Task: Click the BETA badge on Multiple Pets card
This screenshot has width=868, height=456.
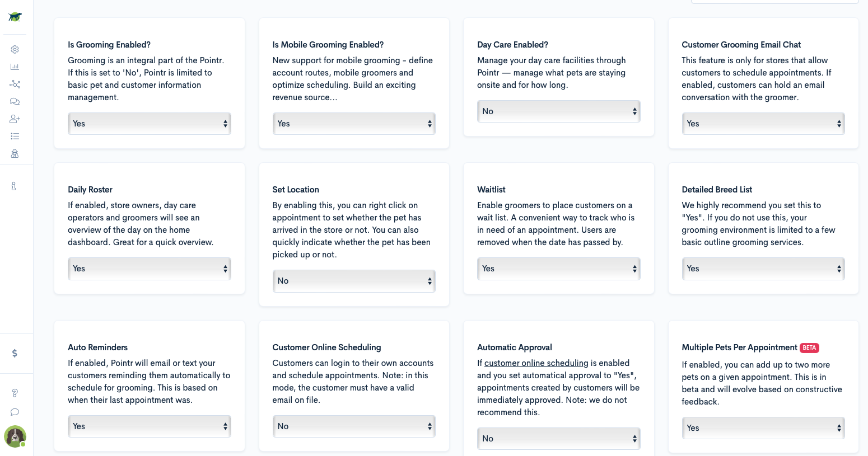Action: (x=809, y=347)
